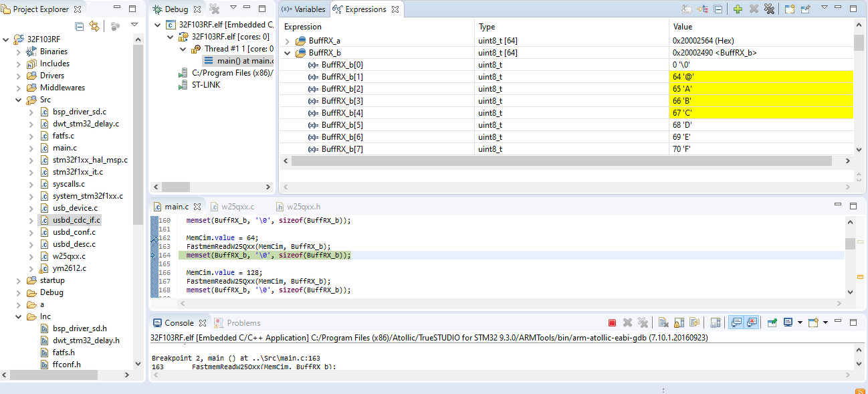Screen dimensions: 868x394
Task: Select main() stack frame in Debug view
Action: point(239,61)
